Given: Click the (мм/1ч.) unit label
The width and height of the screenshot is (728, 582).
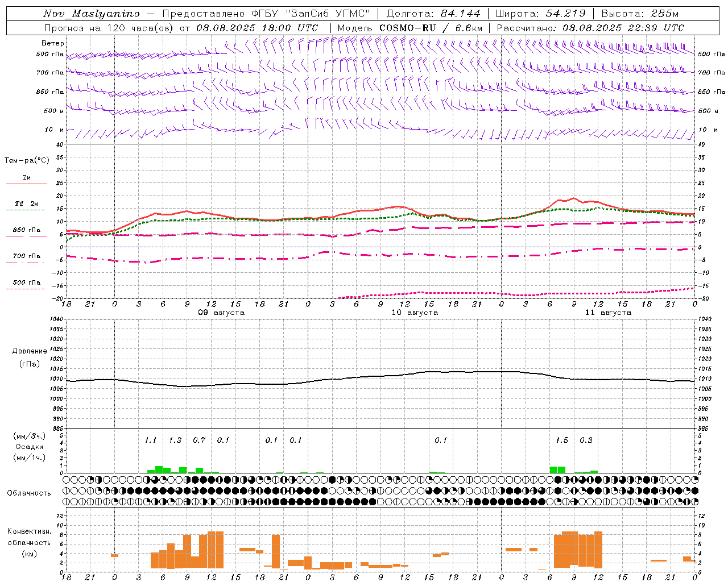Looking at the screenshot, I should click(29, 458).
